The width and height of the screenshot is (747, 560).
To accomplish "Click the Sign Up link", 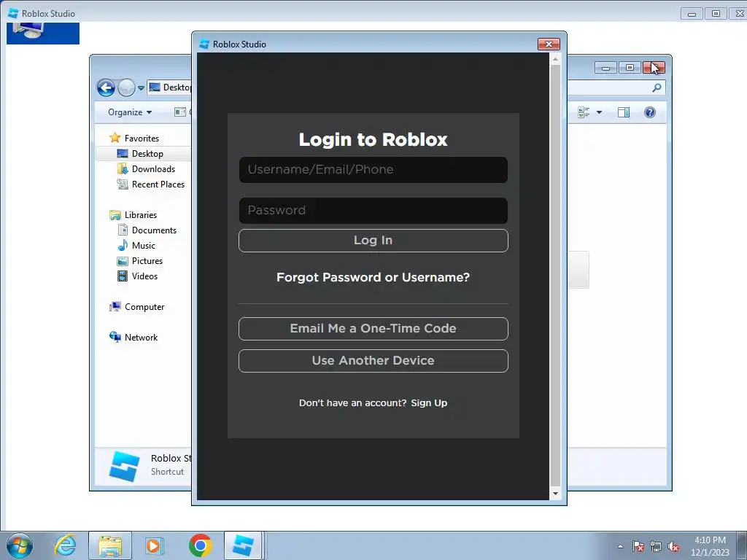I will pyautogui.click(x=429, y=402).
